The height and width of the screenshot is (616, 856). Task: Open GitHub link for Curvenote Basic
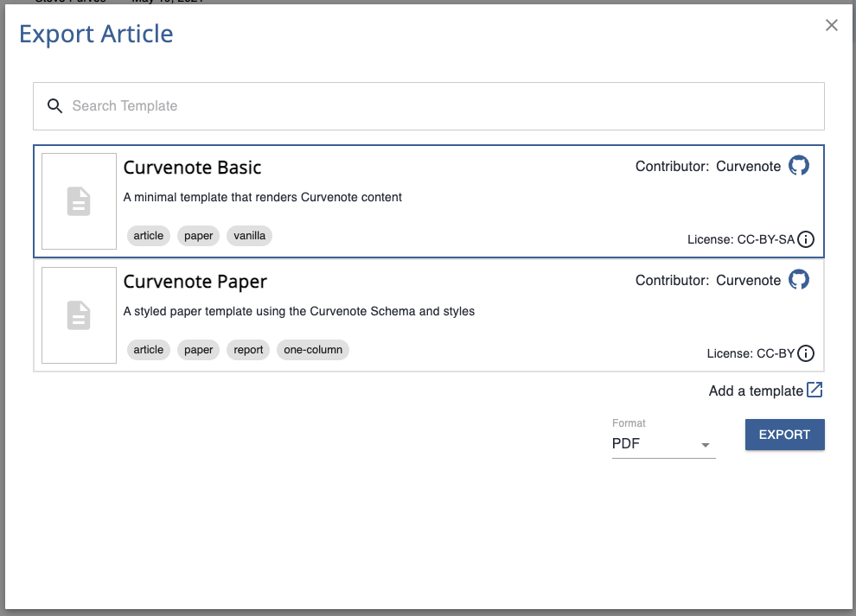tap(799, 165)
